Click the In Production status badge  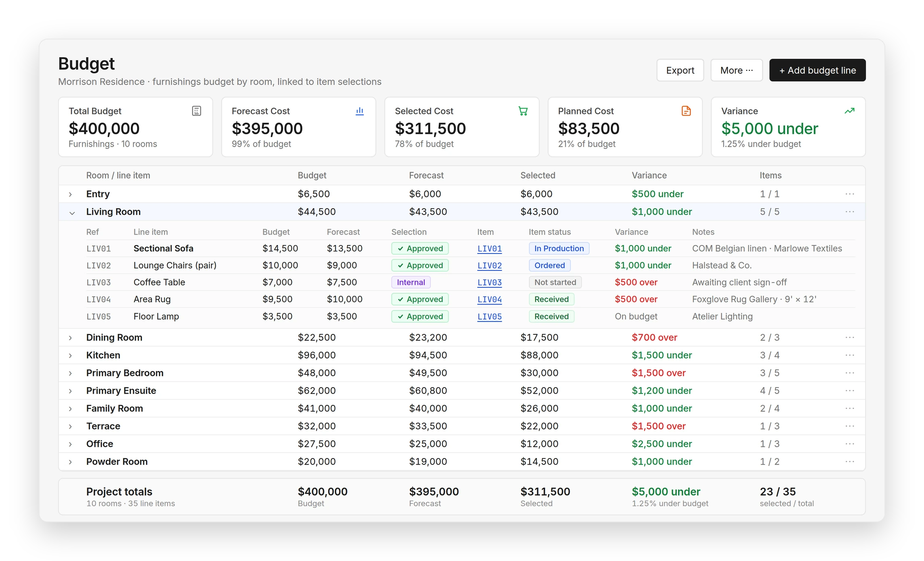(559, 248)
